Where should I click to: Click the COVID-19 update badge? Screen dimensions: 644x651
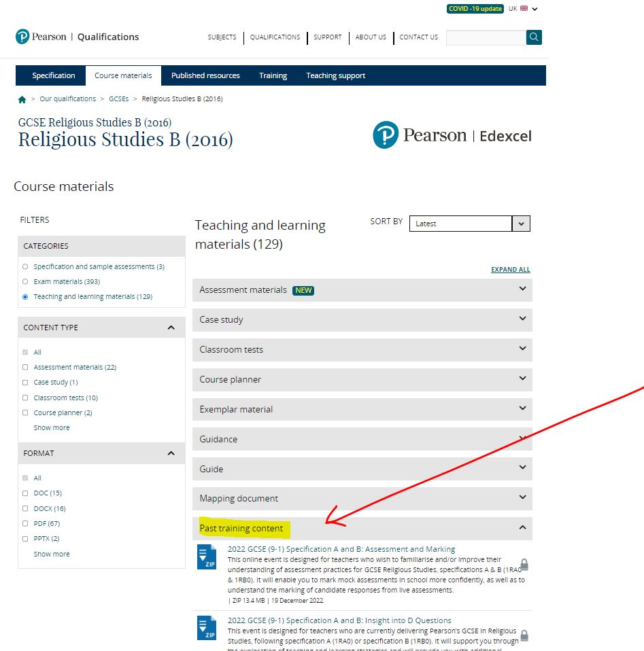tap(475, 9)
